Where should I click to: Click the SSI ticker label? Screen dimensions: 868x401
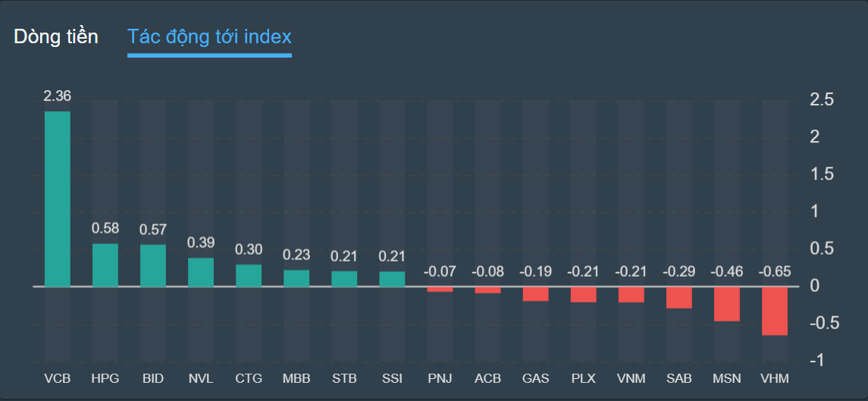[392, 378]
